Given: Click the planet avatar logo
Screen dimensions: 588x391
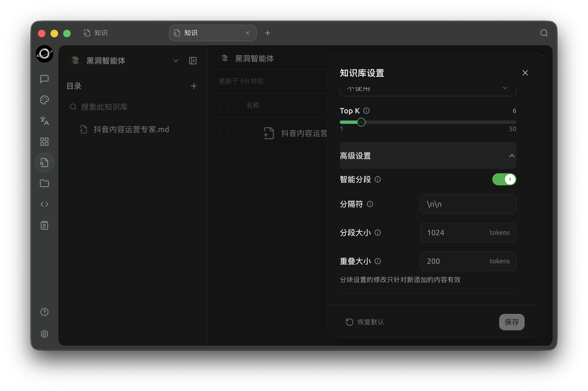Looking at the screenshot, I should (x=44, y=54).
